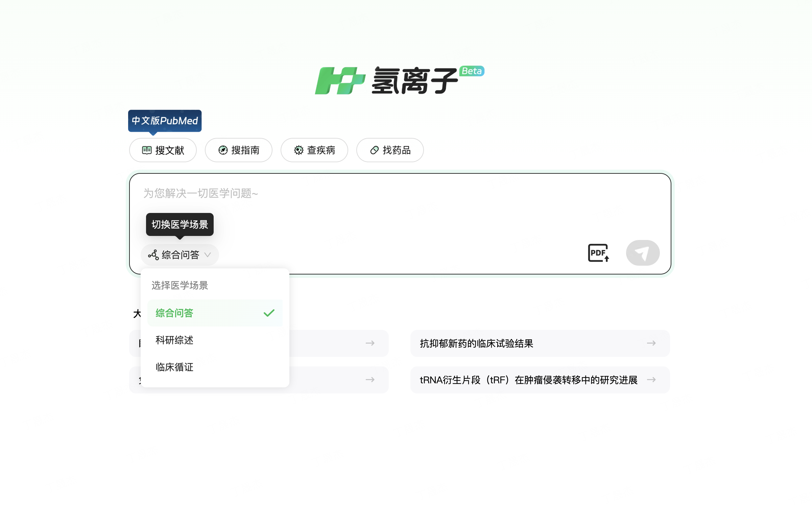Expand the 综合问答 scene dropdown chevron
812x505 pixels.
[209, 255]
